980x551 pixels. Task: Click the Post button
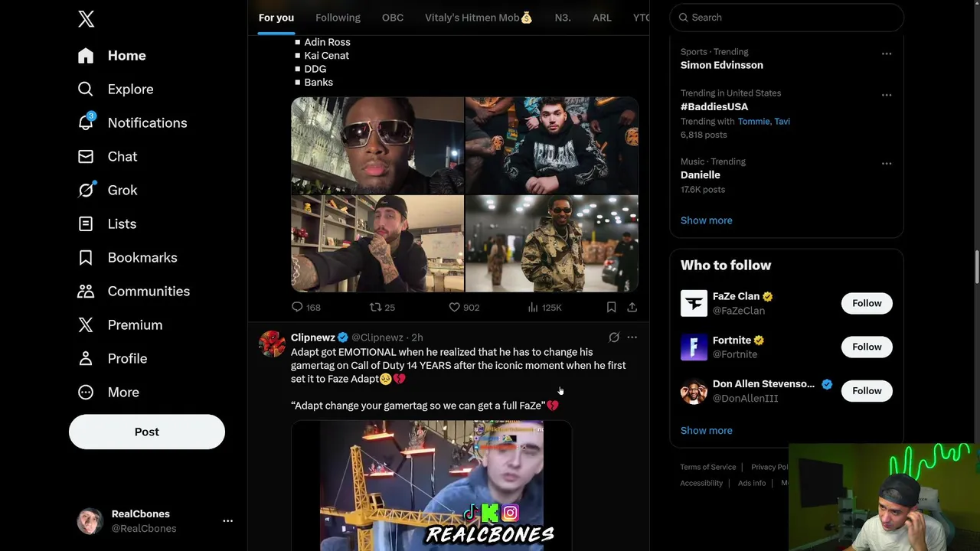click(x=147, y=432)
